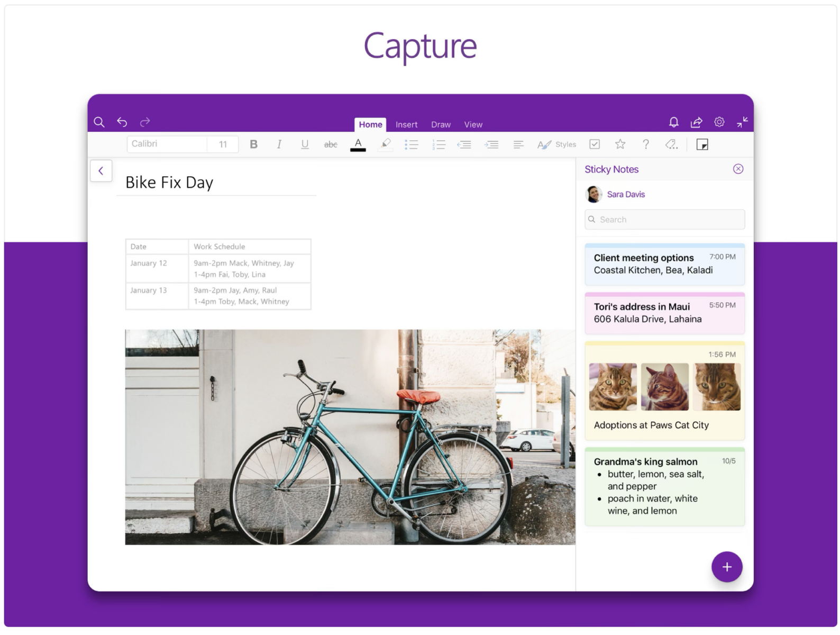The width and height of the screenshot is (840, 635).
Task: Add a new sticky note
Action: coord(726,567)
